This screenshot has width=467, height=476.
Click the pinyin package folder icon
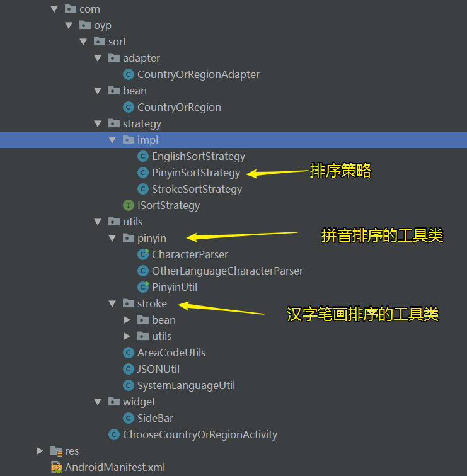[129, 238]
